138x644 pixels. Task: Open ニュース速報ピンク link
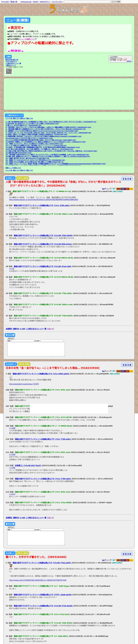tap(27, 39)
